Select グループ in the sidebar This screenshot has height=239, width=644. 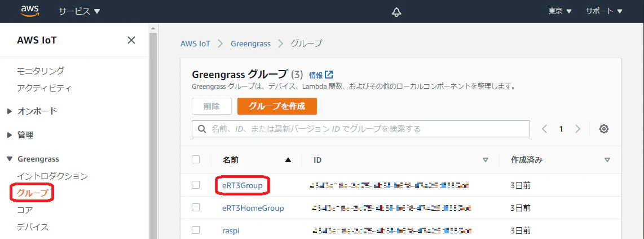[x=33, y=193]
